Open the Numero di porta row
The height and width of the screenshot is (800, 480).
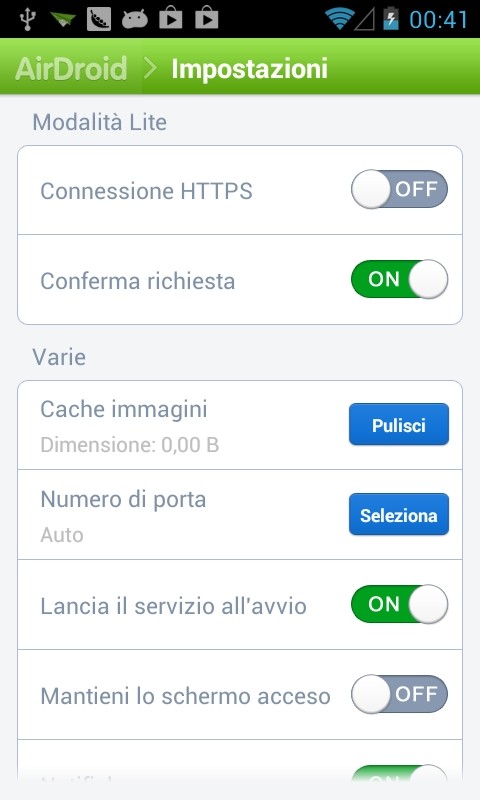pyautogui.click(x=240, y=515)
